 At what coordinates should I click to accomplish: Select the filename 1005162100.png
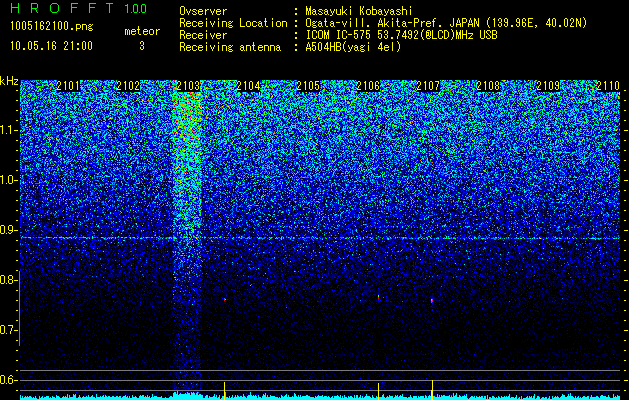pyautogui.click(x=52, y=27)
